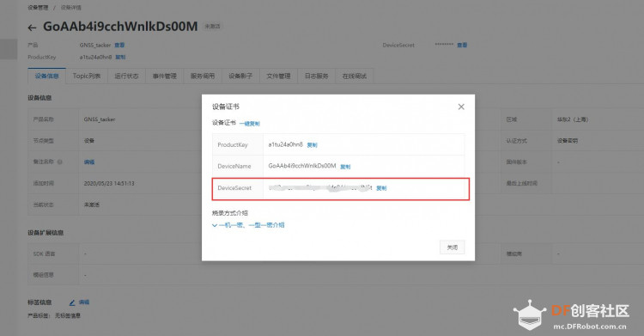Image resolution: width=644 pixels, height=336 pixels.
Task: Click the pencil icon next to 标签信息
Action: coord(72,302)
